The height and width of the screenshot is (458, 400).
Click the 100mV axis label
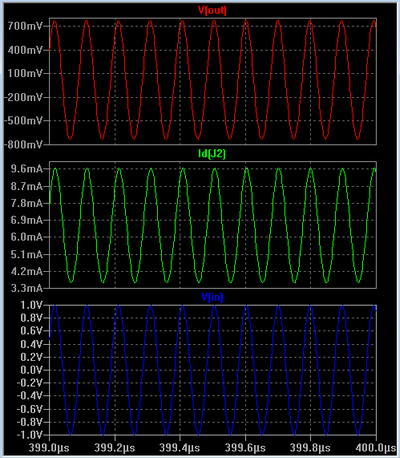coord(25,73)
